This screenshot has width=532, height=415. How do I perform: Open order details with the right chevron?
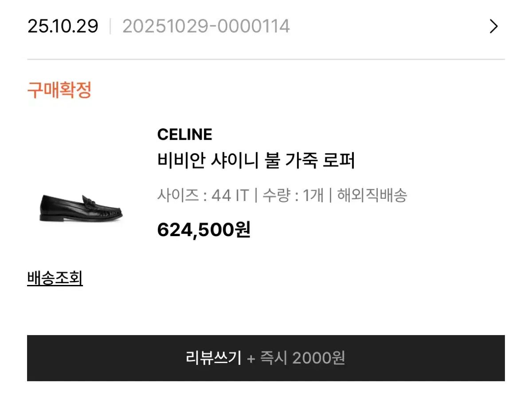pos(493,27)
